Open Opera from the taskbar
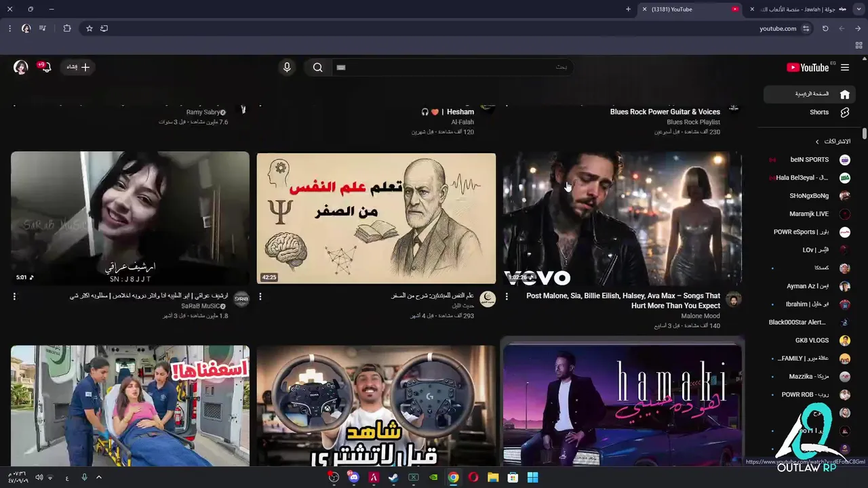Image resolution: width=868 pixels, height=488 pixels. pos(473,477)
